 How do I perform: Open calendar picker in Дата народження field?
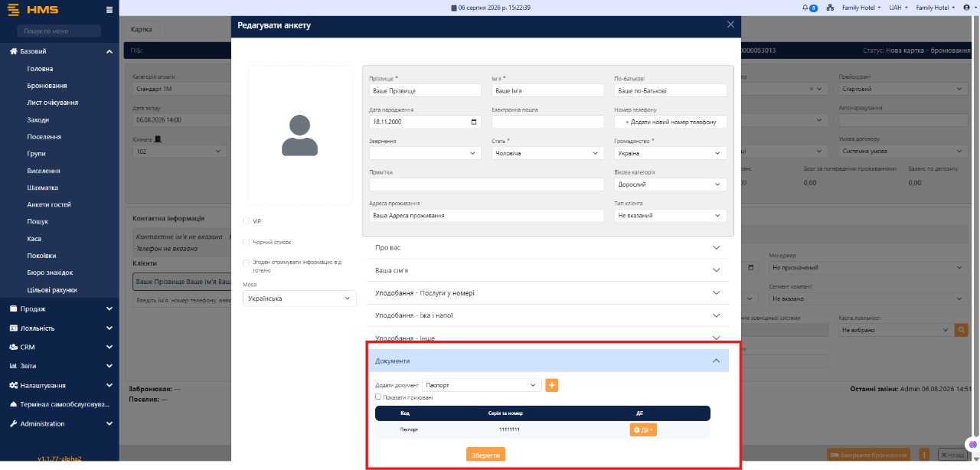(475, 122)
